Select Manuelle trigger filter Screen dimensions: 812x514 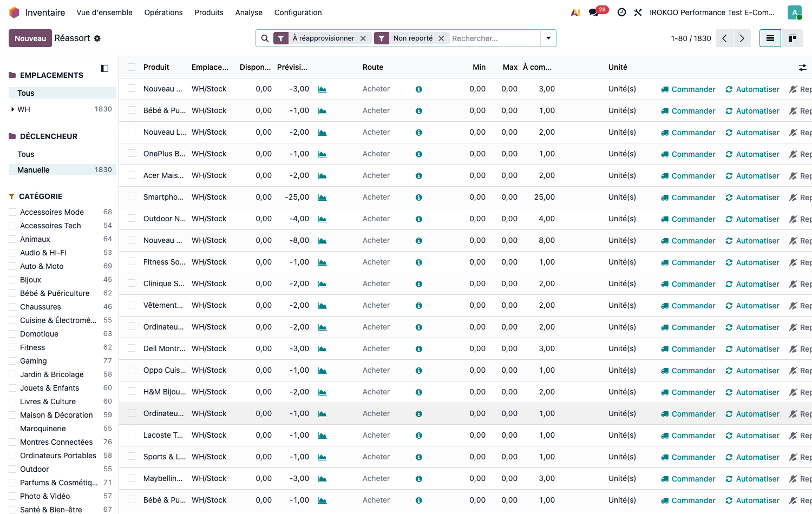(x=63, y=170)
